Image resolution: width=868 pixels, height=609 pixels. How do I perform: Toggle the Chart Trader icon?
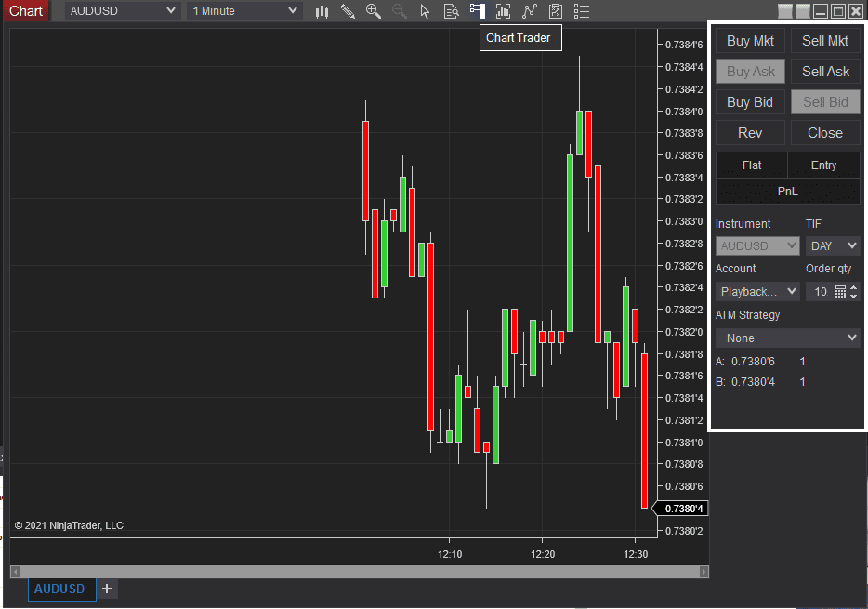[x=477, y=11]
